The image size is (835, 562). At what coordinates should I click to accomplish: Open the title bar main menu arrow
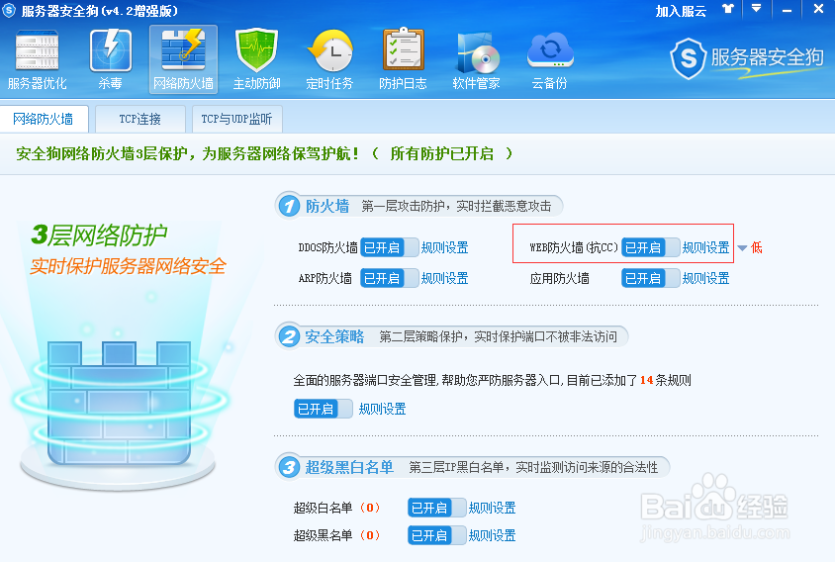757,10
